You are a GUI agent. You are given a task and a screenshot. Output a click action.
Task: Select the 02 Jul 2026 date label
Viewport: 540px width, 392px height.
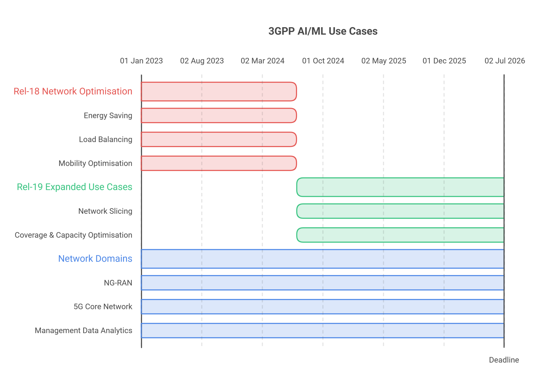point(505,61)
